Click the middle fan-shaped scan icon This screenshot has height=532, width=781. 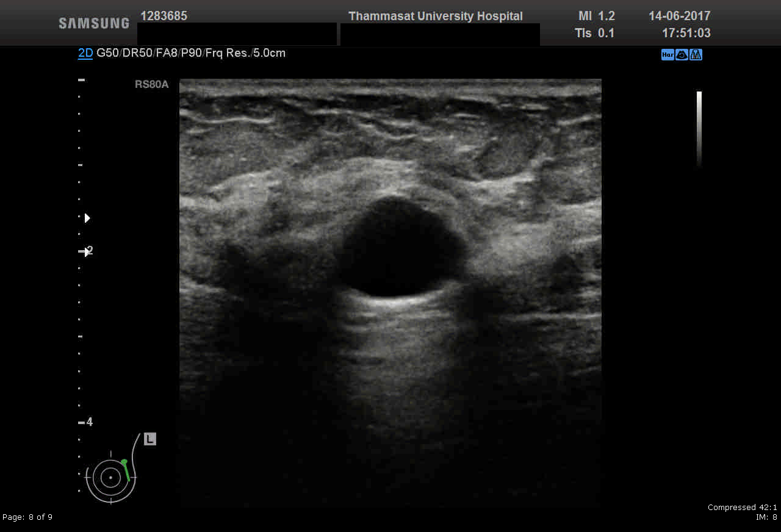[x=682, y=54]
